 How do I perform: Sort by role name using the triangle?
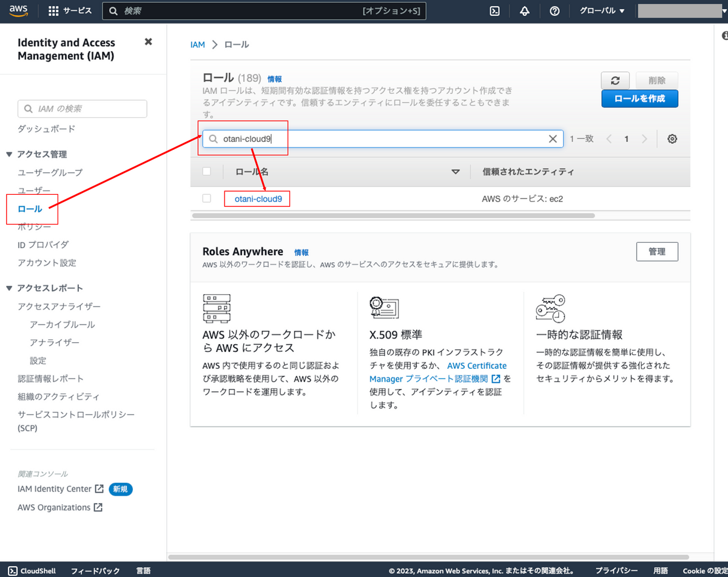click(x=456, y=172)
